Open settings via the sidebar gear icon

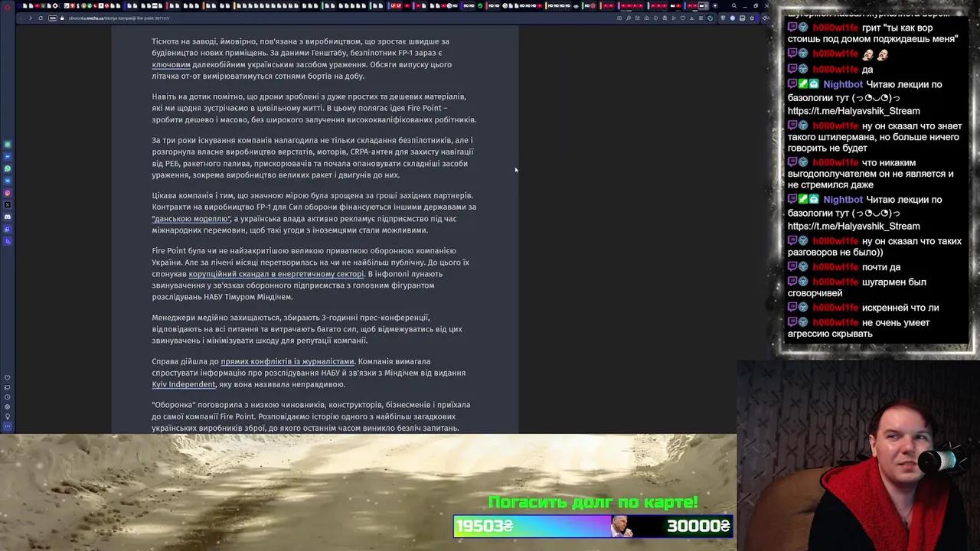(8, 406)
